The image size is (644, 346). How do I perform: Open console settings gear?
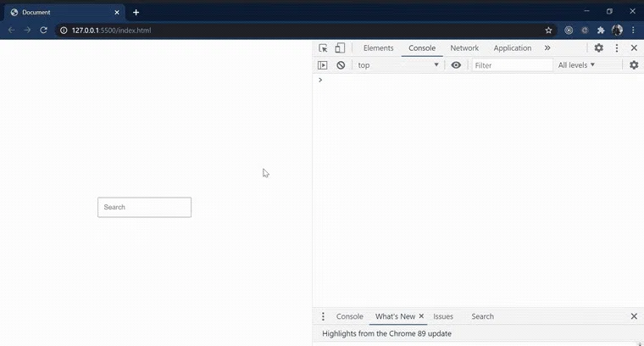coord(634,65)
